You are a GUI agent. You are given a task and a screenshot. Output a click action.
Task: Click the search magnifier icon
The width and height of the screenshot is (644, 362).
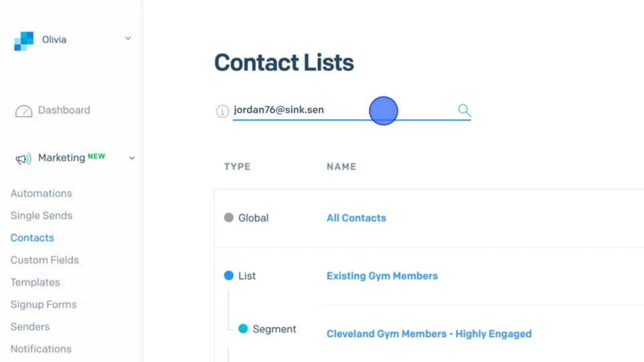tap(464, 110)
